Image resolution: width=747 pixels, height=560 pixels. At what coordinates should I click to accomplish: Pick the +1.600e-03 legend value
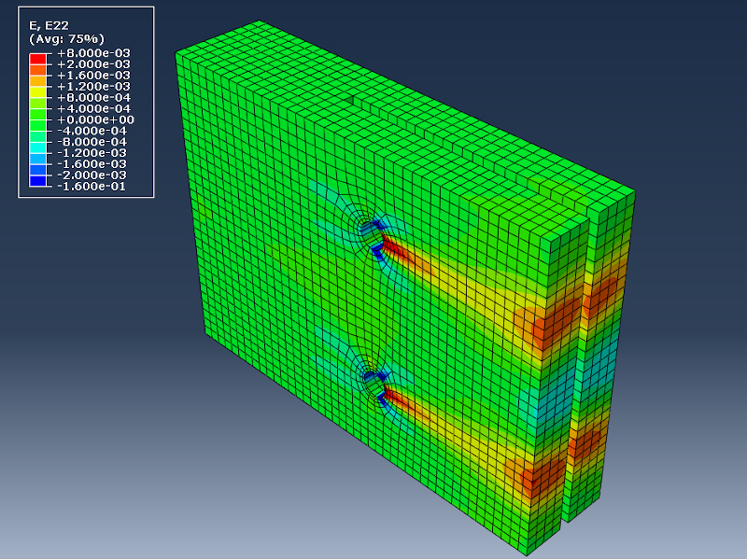93,76
